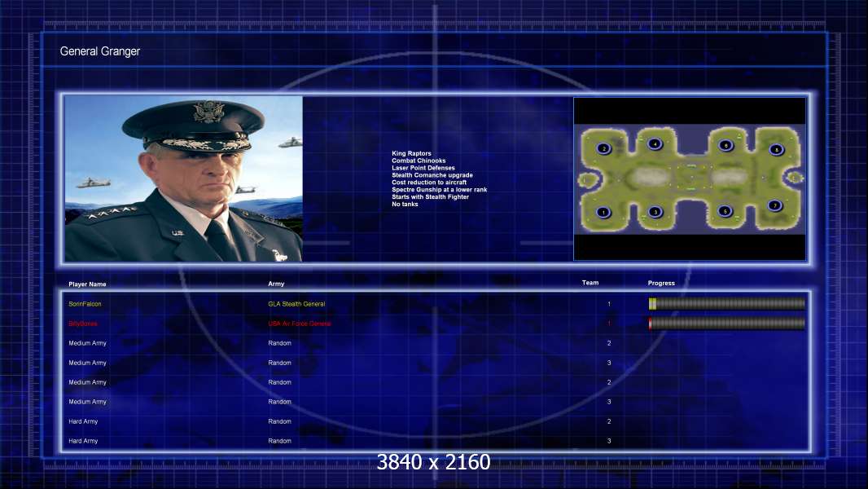The height and width of the screenshot is (489, 868).
Task: Click team number 3 in last Hard Army row
Action: point(609,441)
